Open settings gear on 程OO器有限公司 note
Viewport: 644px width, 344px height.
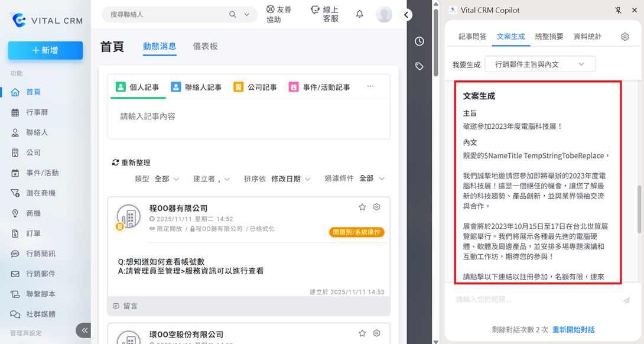click(x=377, y=207)
